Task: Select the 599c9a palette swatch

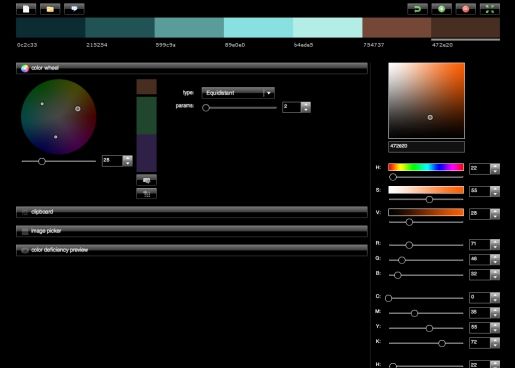Action: [189, 27]
